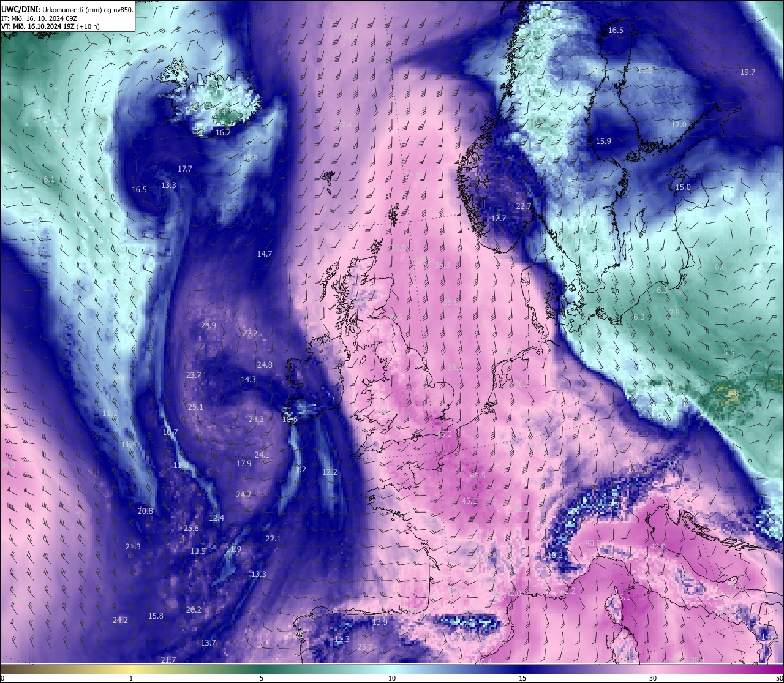Click the "UWC/DINI:" title text
The width and height of the screenshot is (784, 683).
pyautogui.click(x=21, y=9)
